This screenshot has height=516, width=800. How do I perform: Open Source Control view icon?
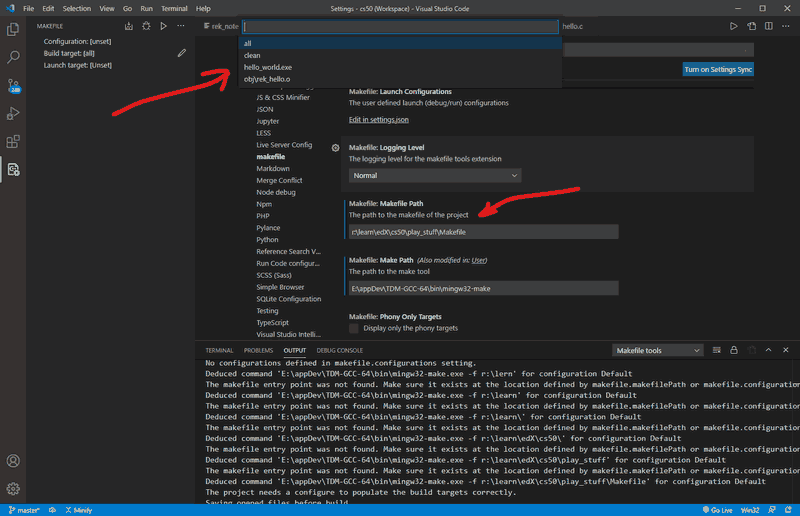coord(13,85)
